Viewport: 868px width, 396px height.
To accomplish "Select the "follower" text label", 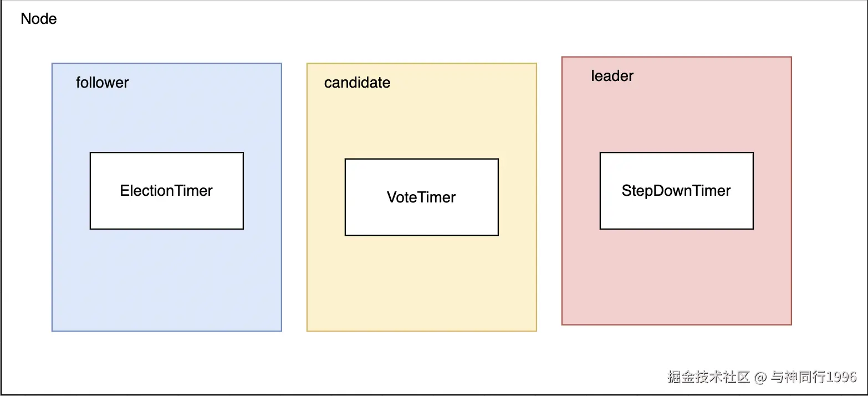I will click(102, 83).
